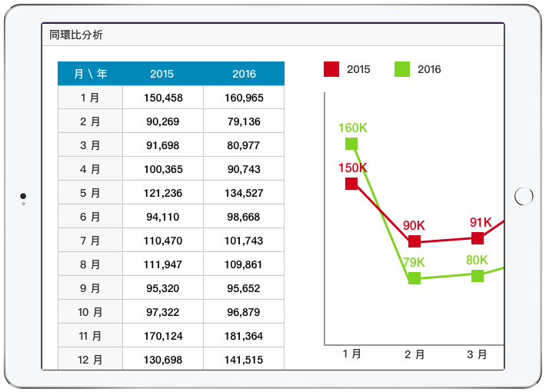Tap the green 160K data point marker

point(351,144)
